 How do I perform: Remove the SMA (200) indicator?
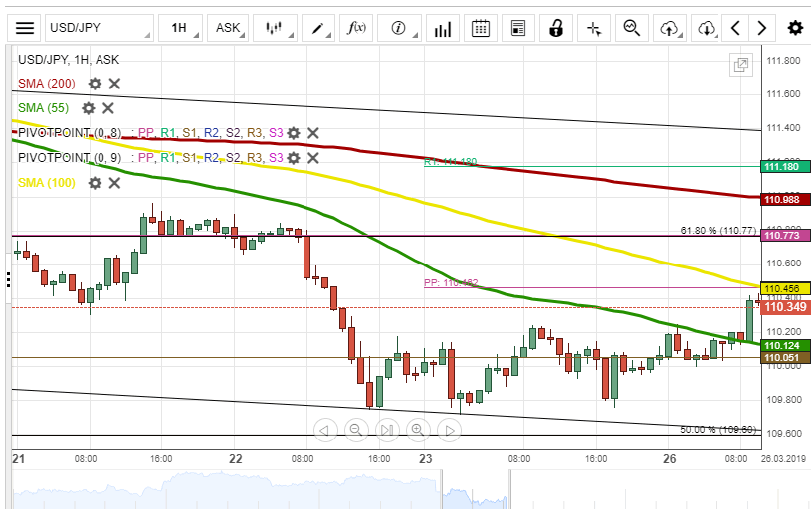pyautogui.click(x=115, y=84)
